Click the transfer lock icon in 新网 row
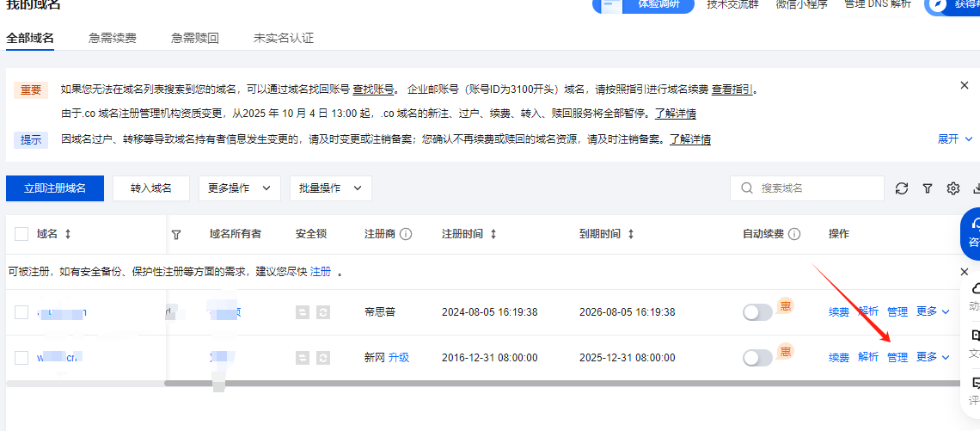Screen dimensions: 980x431 (303, 358)
